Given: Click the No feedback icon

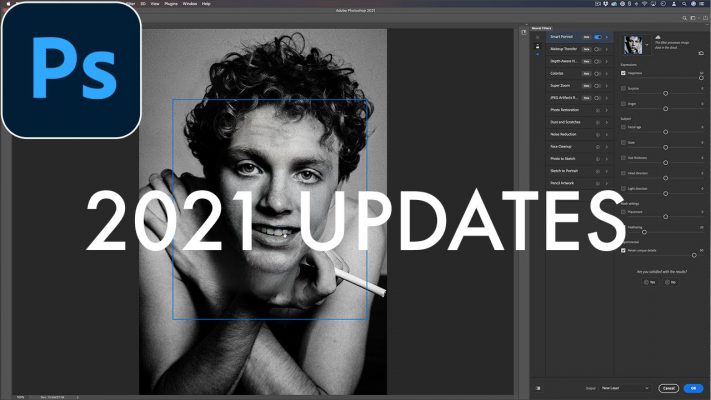Looking at the screenshot, I should pyautogui.click(x=668, y=282).
